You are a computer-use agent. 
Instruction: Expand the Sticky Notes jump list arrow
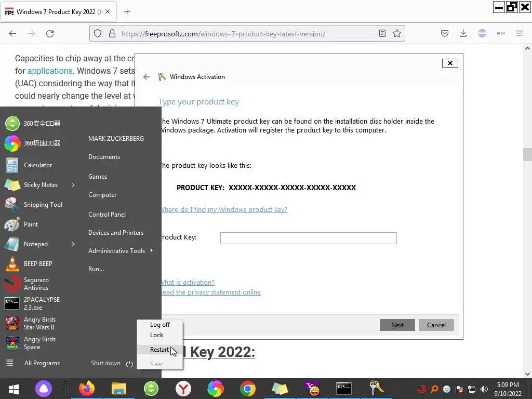point(73,185)
